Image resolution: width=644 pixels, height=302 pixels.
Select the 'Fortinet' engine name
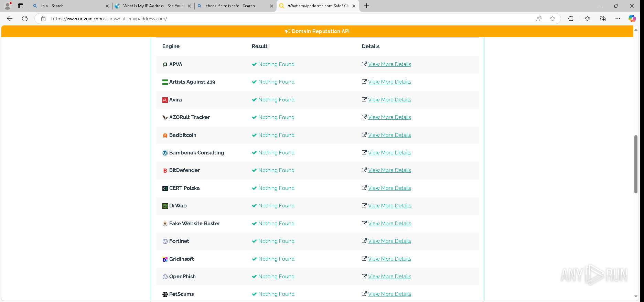tap(179, 241)
